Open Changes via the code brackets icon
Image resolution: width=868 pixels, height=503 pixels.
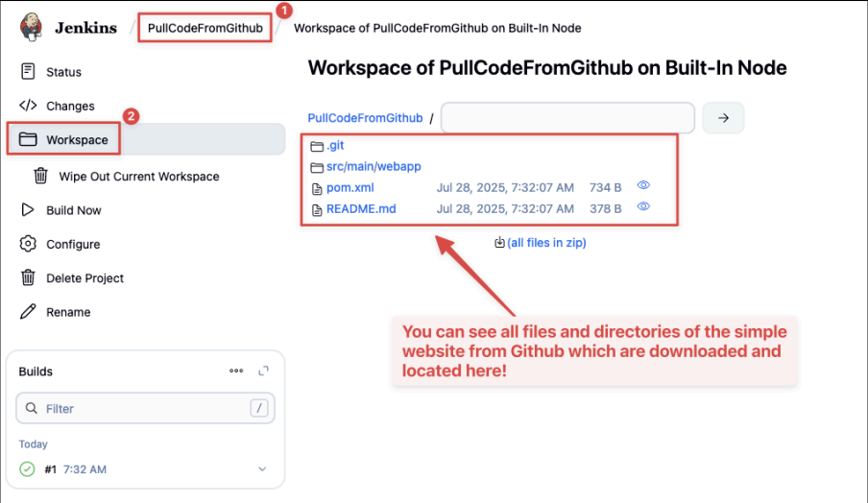[x=28, y=106]
